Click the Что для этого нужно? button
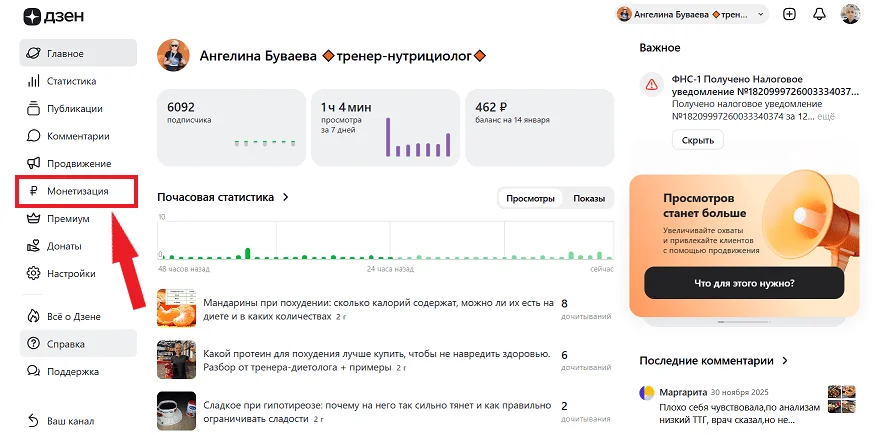 point(744,283)
